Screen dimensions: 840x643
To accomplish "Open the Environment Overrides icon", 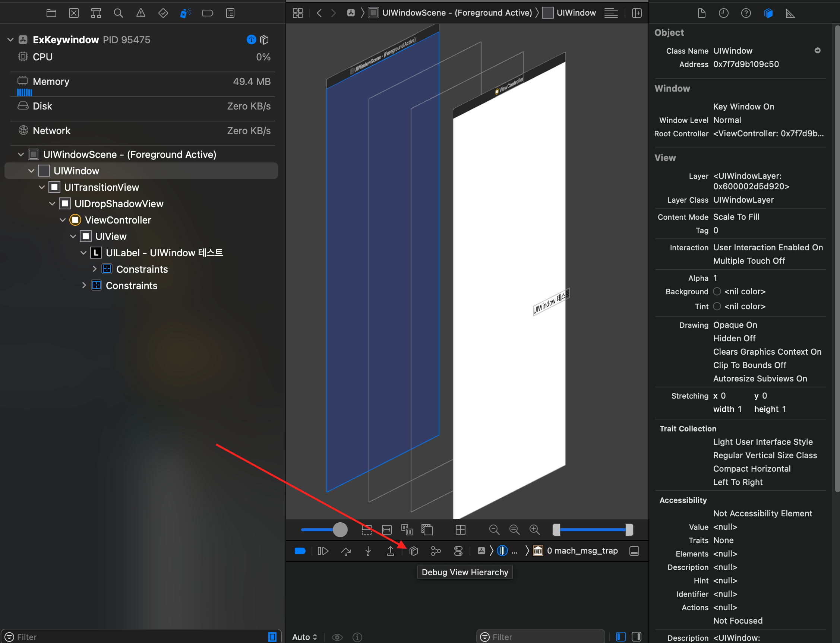I will click(x=458, y=551).
